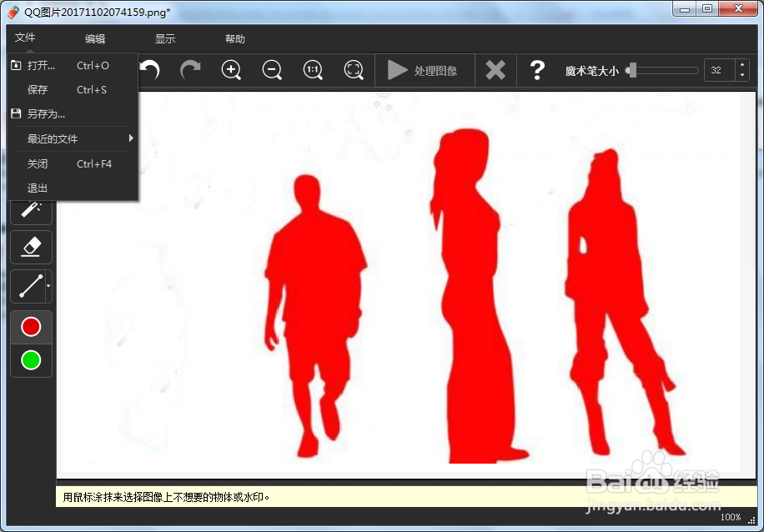Open the 显示 menu
This screenshot has width=764, height=532.
click(165, 39)
